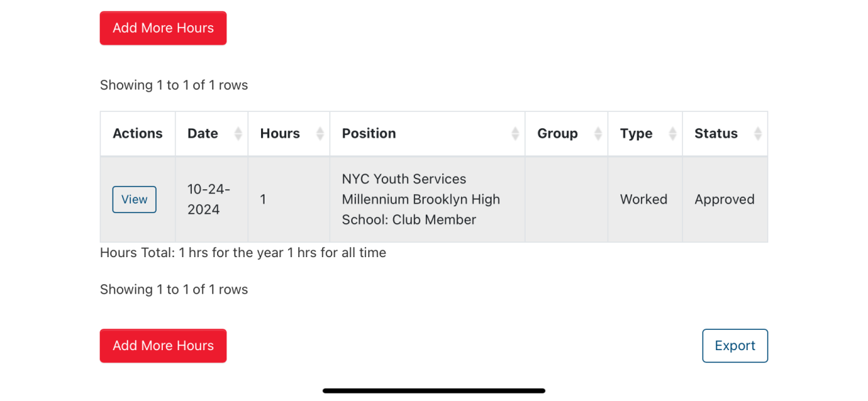Sort the table by the Date column arrows
The image size is (868, 401).
[238, 134]
